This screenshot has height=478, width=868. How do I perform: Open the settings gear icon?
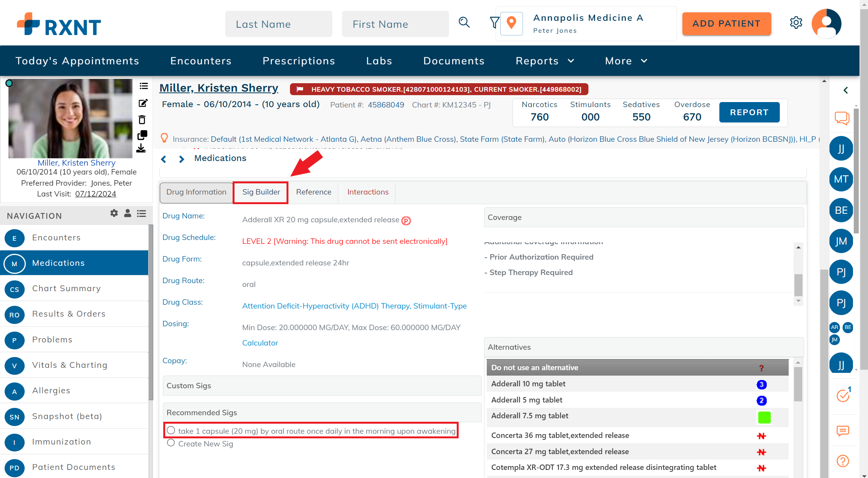[796, 23]
